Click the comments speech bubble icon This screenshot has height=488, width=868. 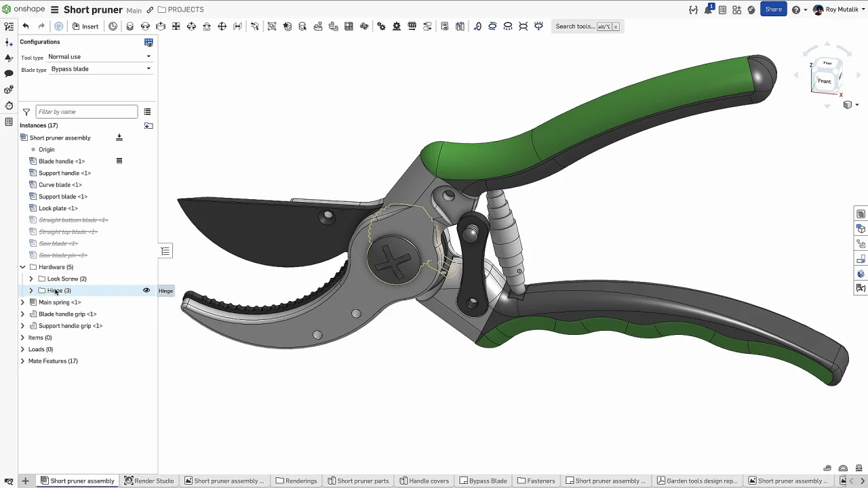click(9, 73)
